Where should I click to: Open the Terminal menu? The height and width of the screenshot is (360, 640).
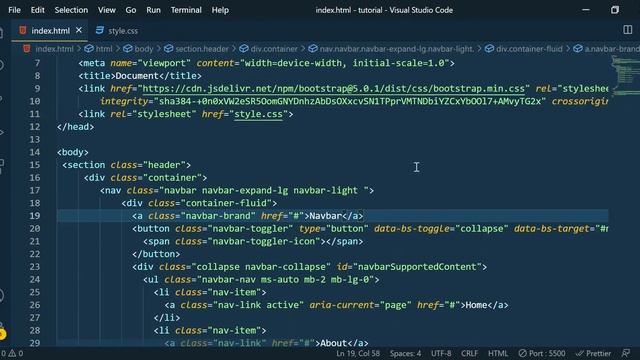[x=186, y=10]
